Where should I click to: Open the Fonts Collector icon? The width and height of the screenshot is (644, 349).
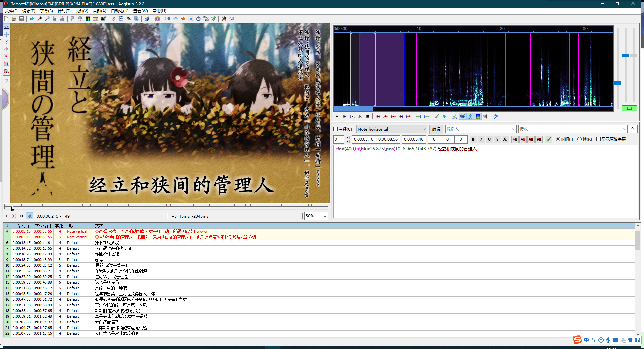137,19
